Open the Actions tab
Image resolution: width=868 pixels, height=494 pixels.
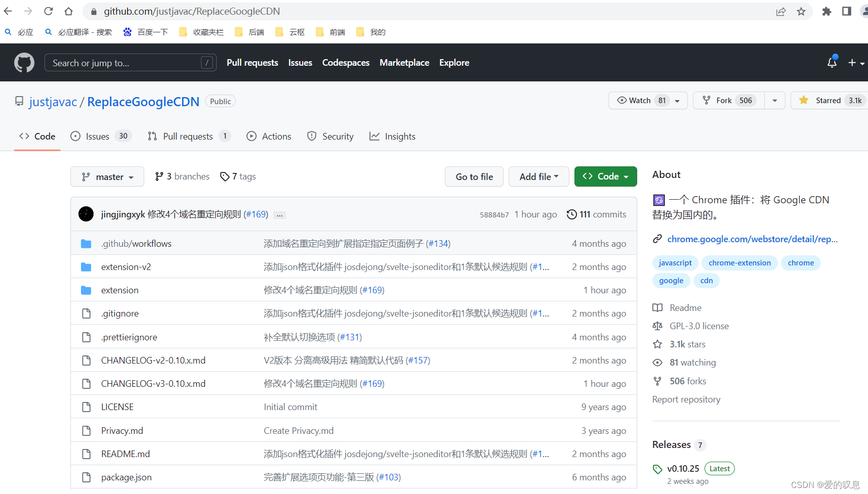click(269, 136)
